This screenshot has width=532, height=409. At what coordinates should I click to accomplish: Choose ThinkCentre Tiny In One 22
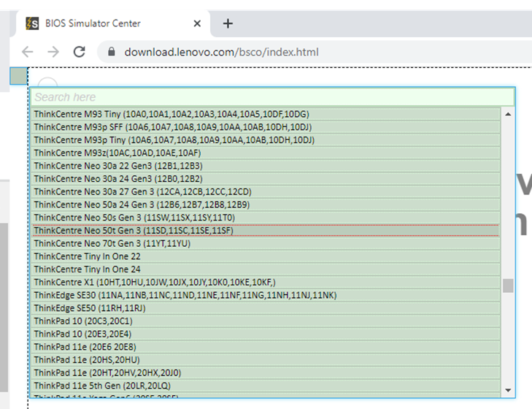[x=266, y=256]
